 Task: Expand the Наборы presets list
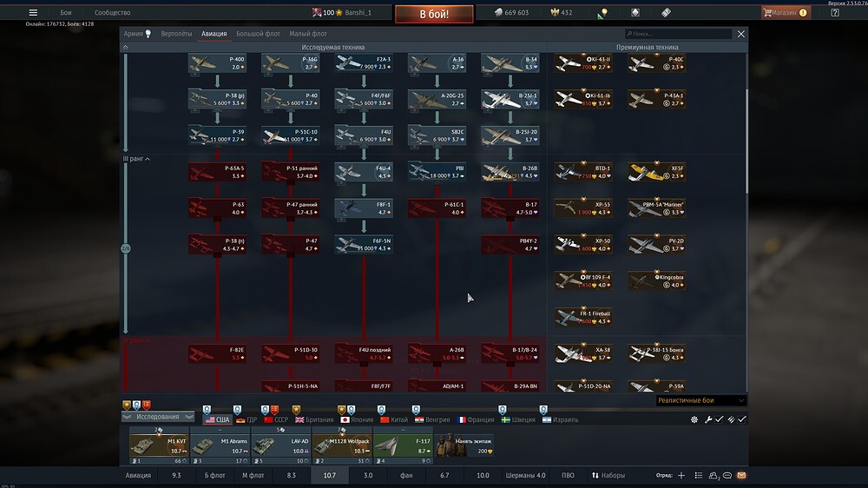tap(608, 476)
